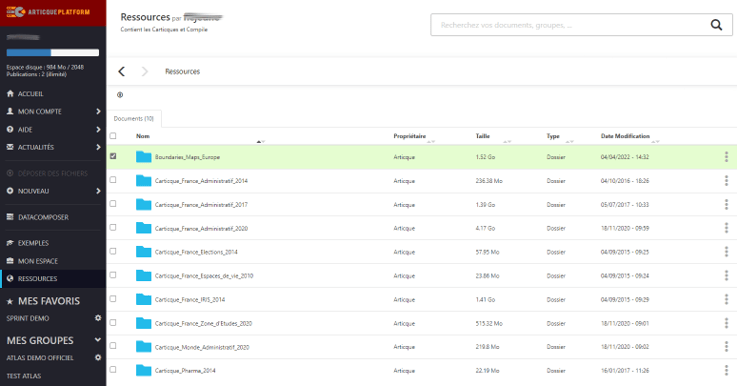Viewport: 737px width, 386px height.
Task: Open Cartique_France_Administratif_2017 folder icon
Action: point(143,205)
